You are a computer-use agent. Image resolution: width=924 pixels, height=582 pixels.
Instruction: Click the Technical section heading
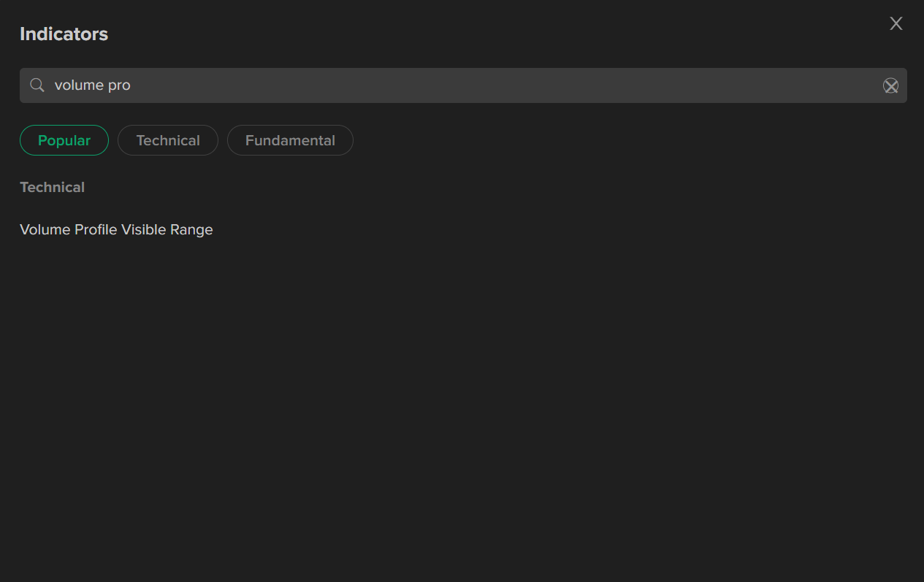point(53,187)
